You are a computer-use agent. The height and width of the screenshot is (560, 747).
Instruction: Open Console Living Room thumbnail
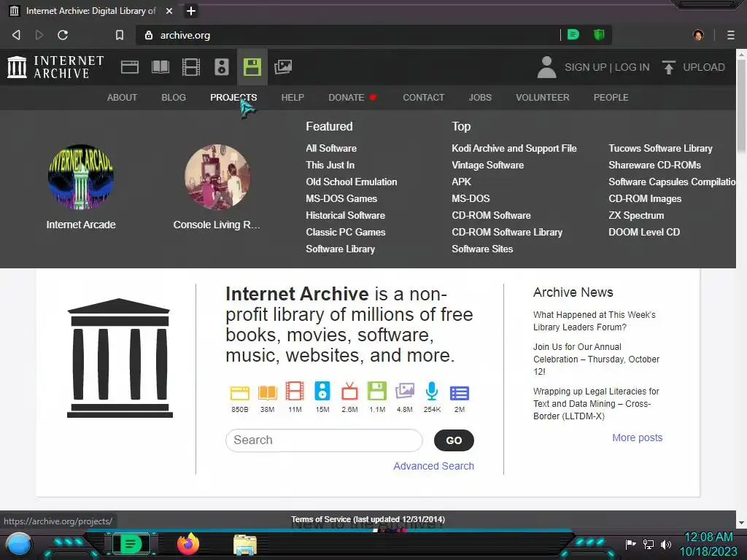tap(217, 177)
